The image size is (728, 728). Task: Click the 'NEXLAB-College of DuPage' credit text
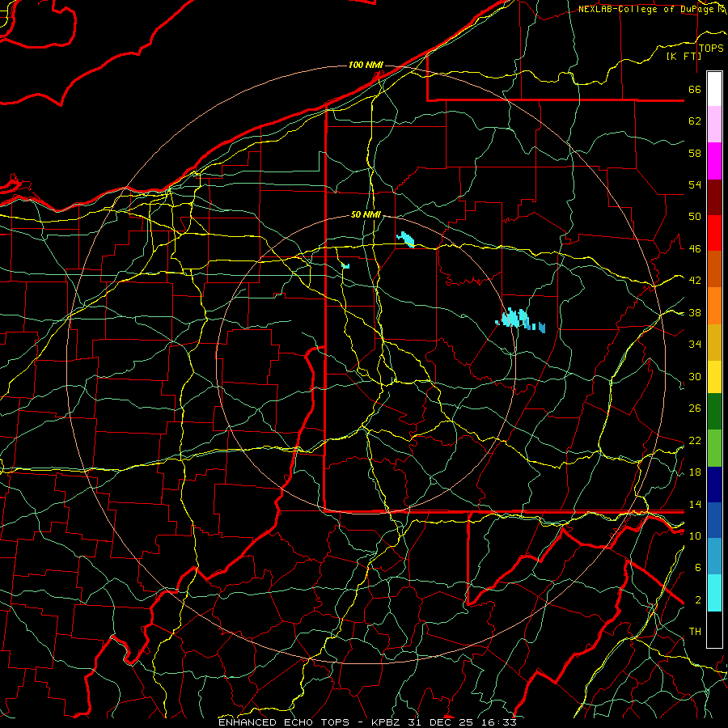(647, 9)
